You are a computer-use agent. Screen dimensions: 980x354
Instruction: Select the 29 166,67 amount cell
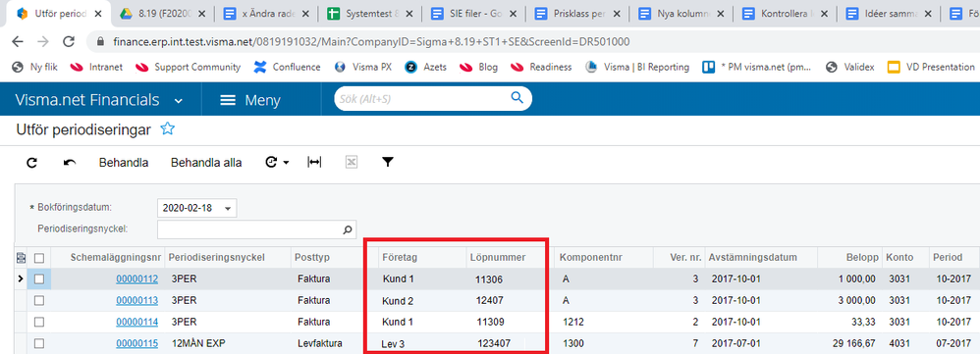[x=853, y=343]
